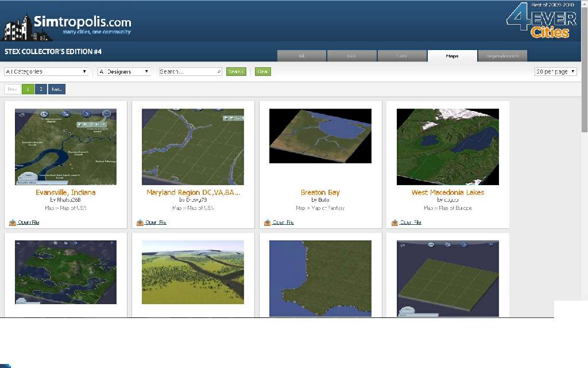Screen dimensions: 588x368
Task: Click the Open File icon under West Macedonia Lakes
Action: coord(394,223)
